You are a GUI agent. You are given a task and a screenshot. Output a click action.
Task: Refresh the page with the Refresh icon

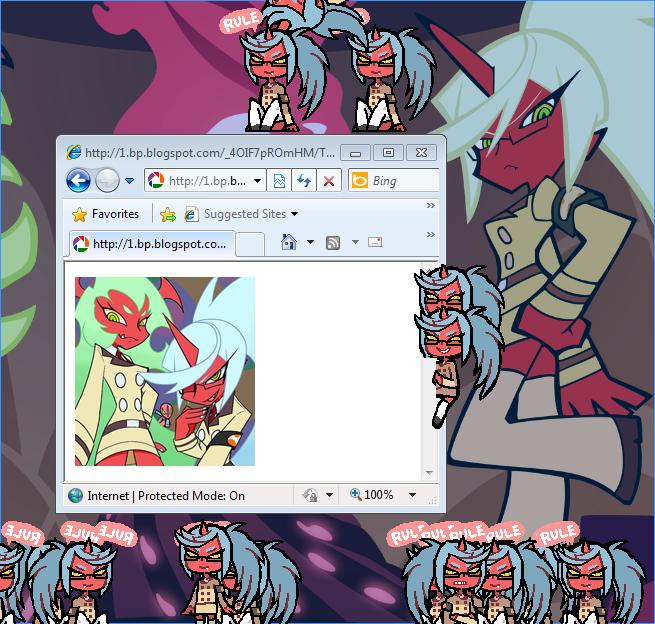tap(304, 181)
